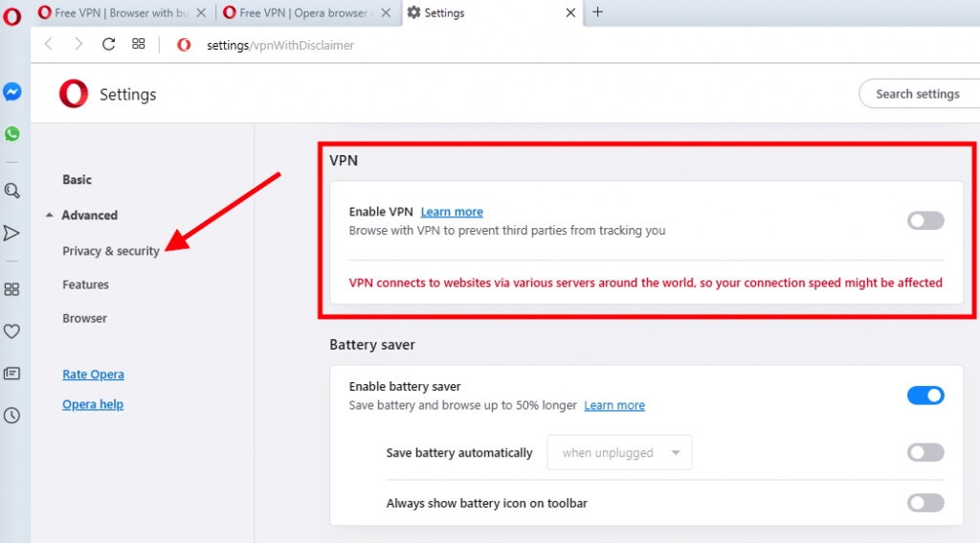Viewport: 980px width, 543px height.
Task: Click Learn more under battery saver
Action: pyautogui.click(x=614, y=405)
